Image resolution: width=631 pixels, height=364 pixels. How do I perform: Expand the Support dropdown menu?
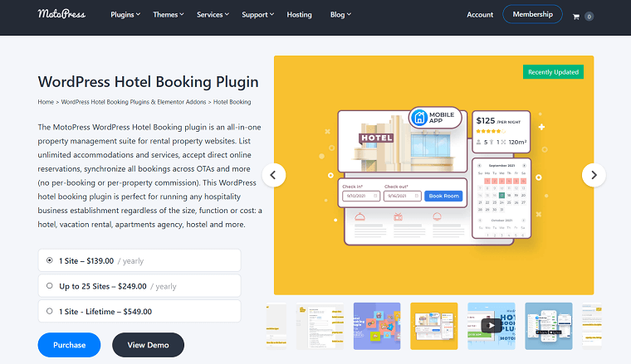tap(257, 14)
